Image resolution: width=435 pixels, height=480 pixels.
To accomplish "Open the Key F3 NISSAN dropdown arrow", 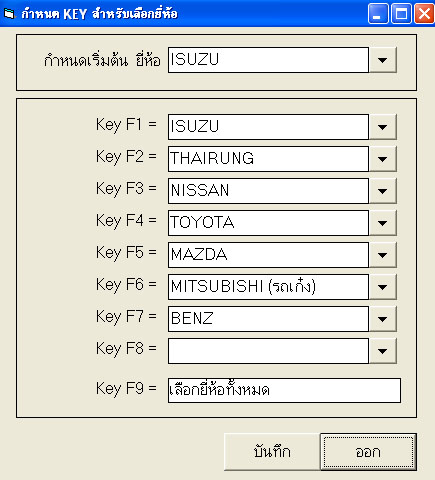I will (383, 191).
